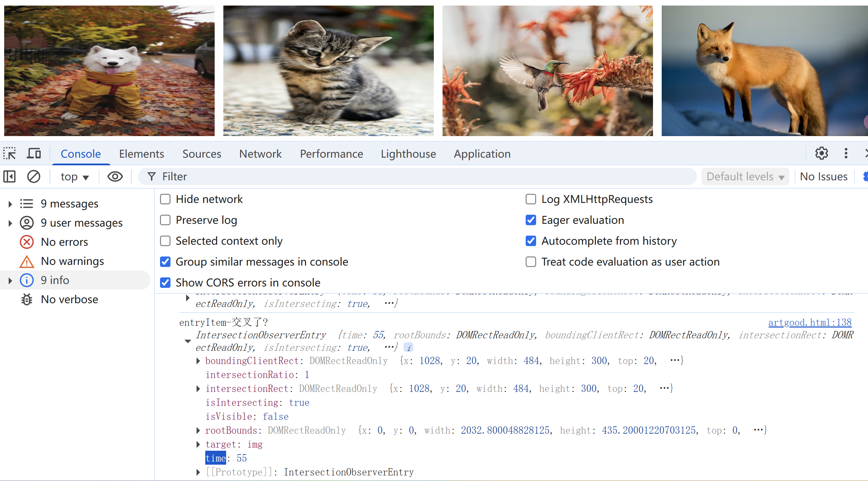868x481 pixels.
Task: Check the Hide network option
Action: click(x=165, y=199)
